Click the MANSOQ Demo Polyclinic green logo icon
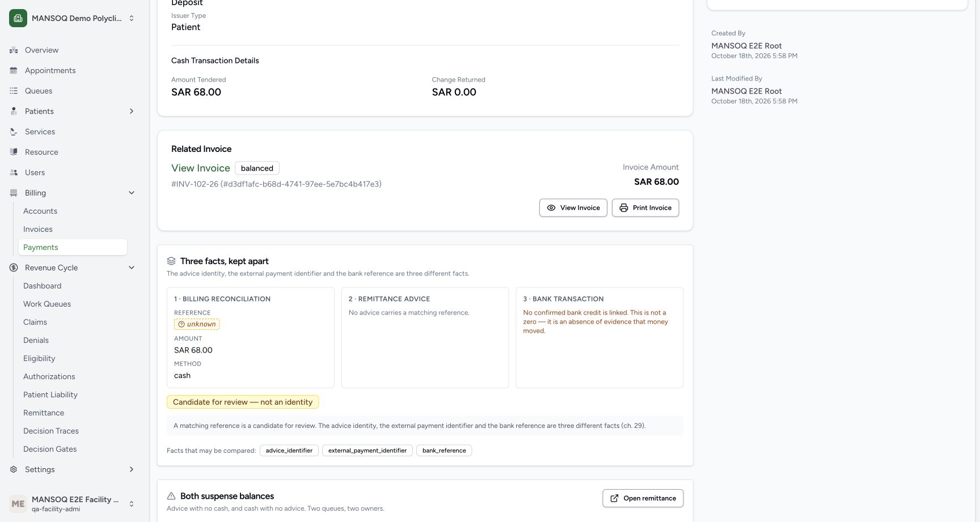 click(18, 18)
